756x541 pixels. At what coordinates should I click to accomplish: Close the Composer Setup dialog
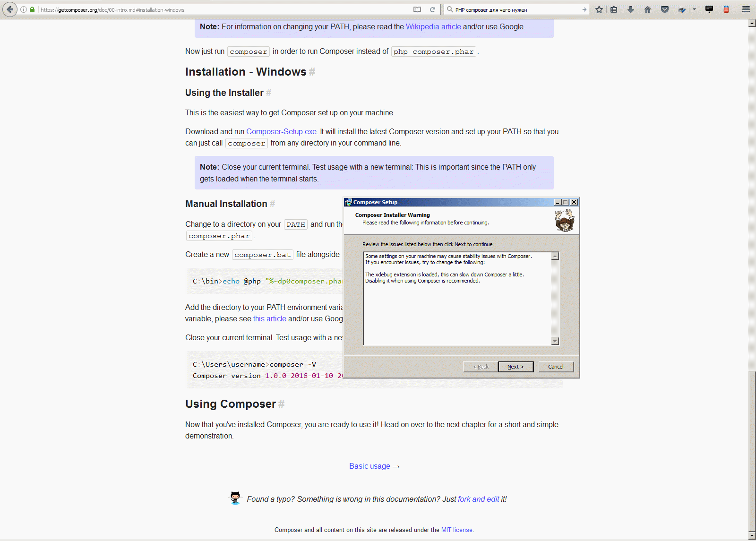[574, 202]
